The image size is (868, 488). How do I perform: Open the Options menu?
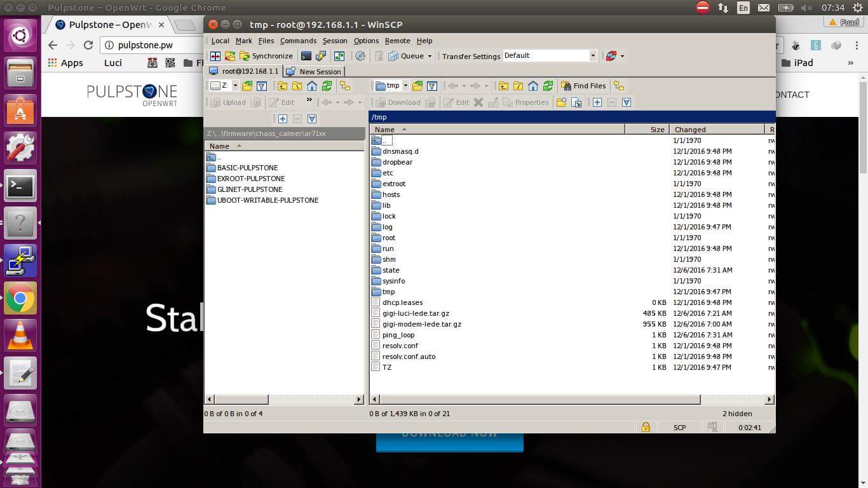(x=366, y=41)
